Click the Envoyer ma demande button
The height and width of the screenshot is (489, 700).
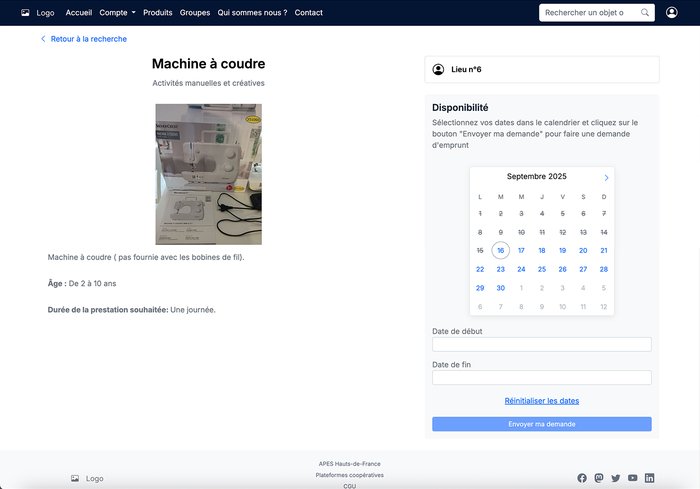pyautogui.click(x=542, y=424)
